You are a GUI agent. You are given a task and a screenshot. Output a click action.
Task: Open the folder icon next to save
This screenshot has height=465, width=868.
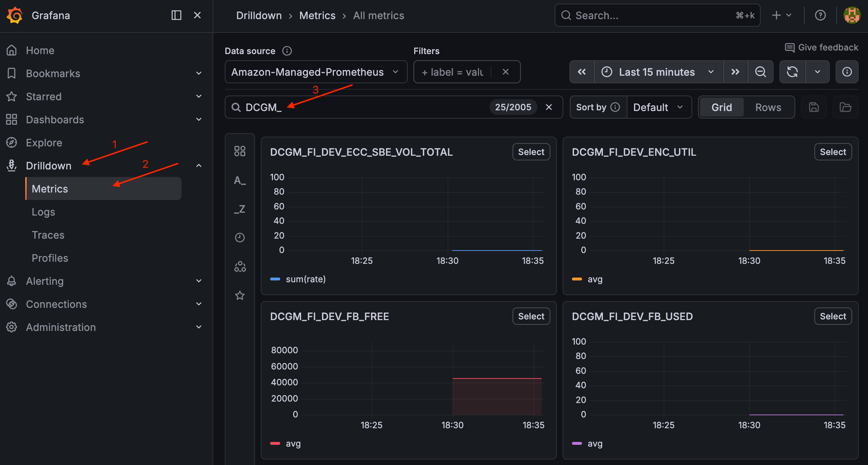(845, 107)
